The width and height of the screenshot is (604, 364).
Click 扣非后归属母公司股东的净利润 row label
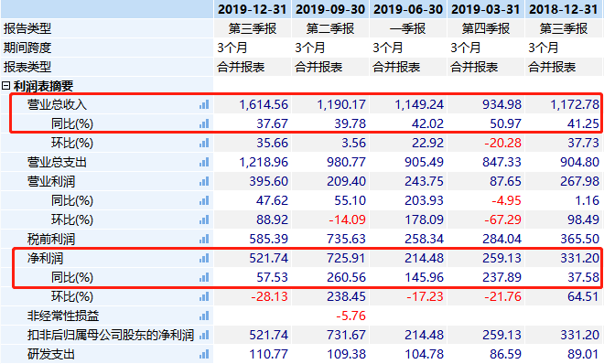[x=111, y=335]
